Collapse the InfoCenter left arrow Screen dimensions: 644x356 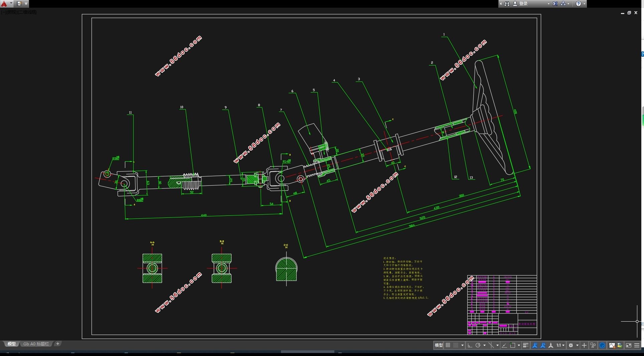pyautogui.click(x=501, y=4)
